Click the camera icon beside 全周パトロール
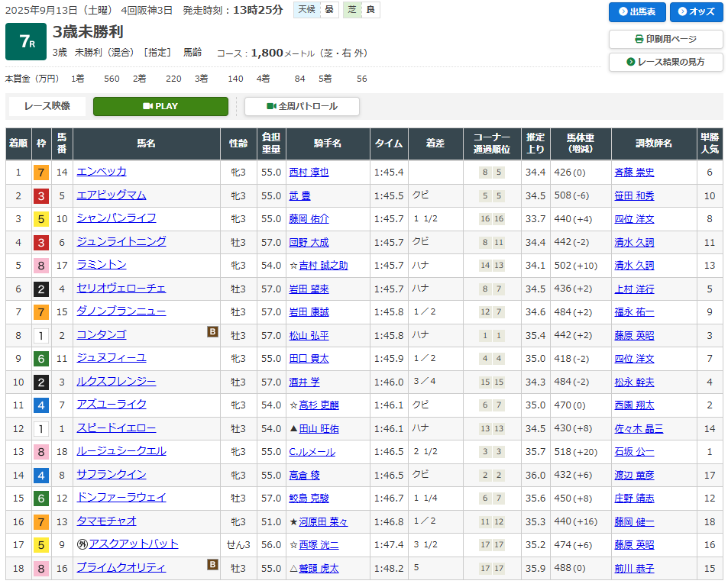 click(271, 106)
